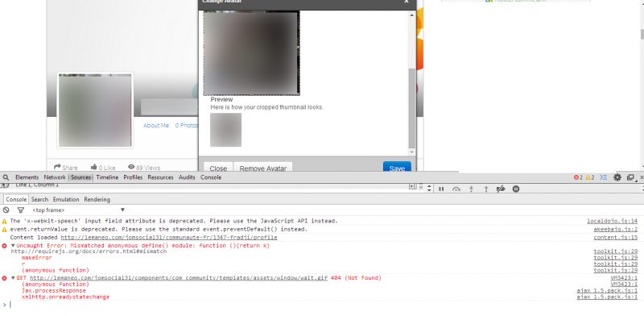644x316 pixels.
Task: Switch to the Network tab
Action: coord(55,177)
